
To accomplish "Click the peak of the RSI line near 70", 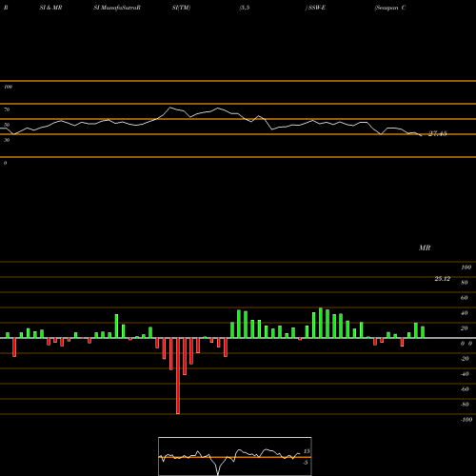I will click(170, 108).
